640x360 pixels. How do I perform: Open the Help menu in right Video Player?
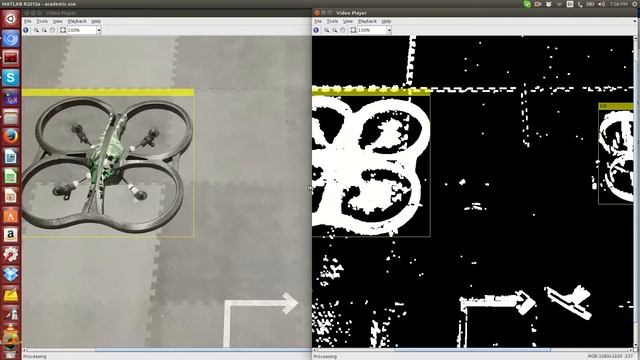(387, 21)
